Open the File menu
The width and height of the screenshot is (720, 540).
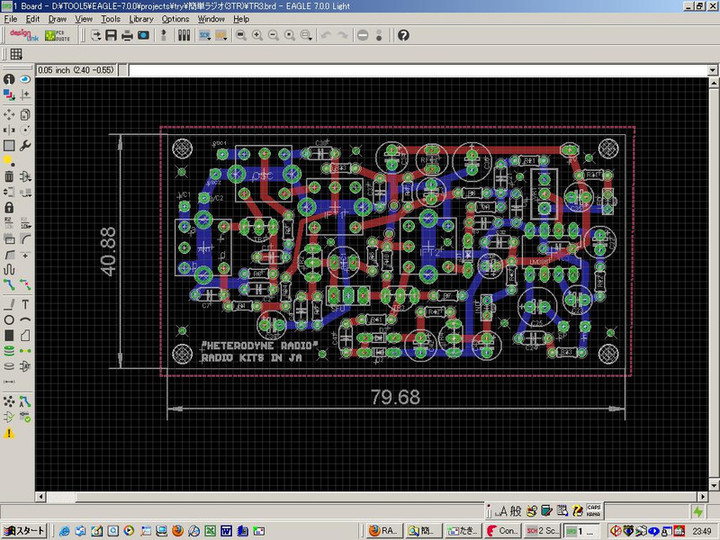(11, 19)
